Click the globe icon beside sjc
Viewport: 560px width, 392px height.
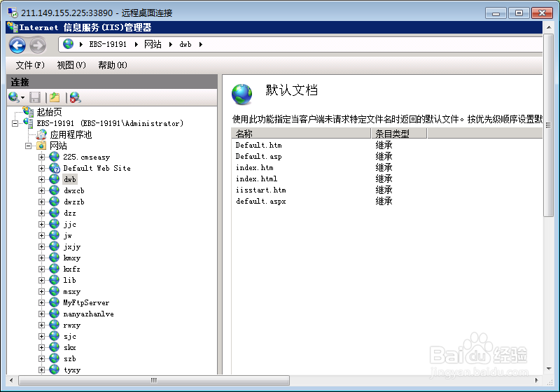point(55,336)
